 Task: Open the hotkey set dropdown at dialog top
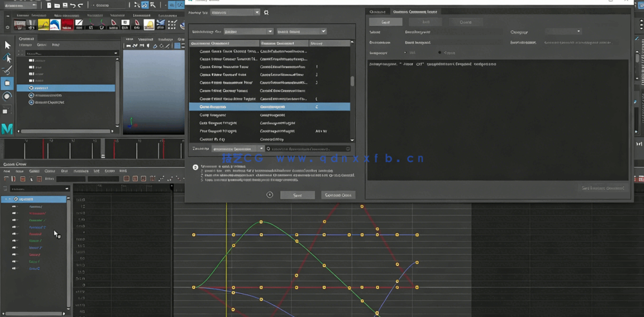[235, 12]
